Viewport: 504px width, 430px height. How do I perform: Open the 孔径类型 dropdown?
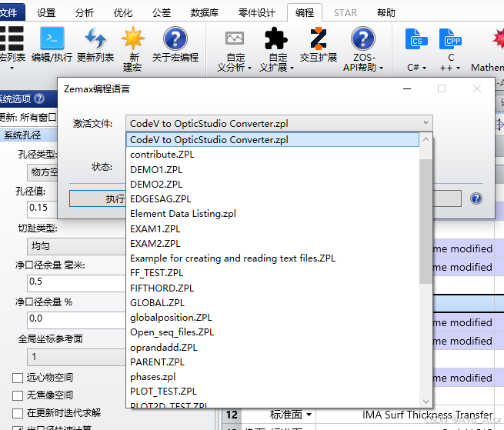[43, 172]
